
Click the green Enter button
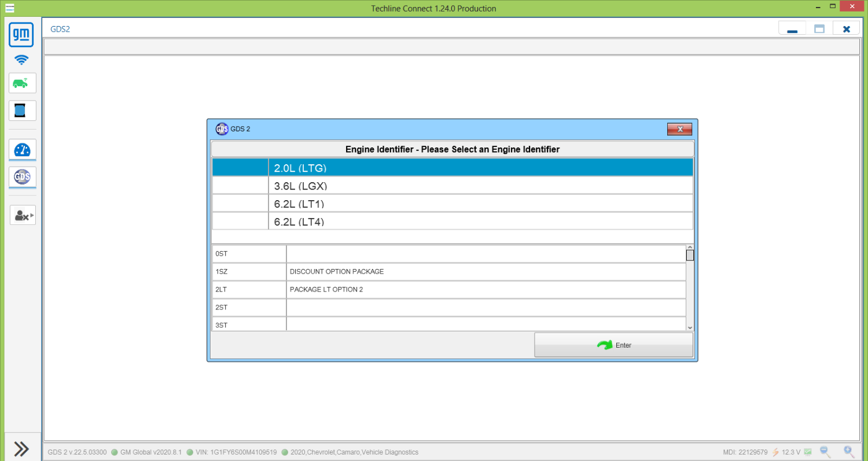pos(613,345)
